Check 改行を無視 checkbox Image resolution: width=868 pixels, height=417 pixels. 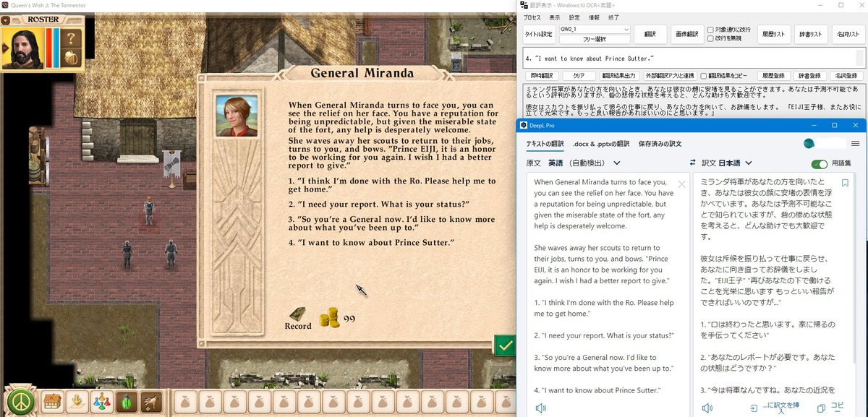point(710,38)
